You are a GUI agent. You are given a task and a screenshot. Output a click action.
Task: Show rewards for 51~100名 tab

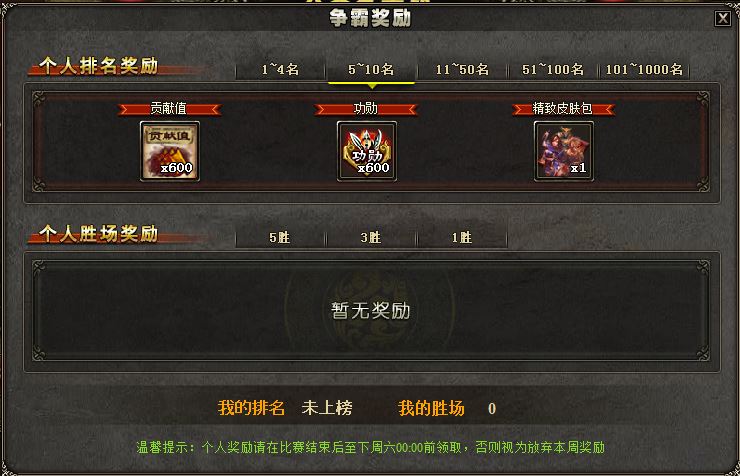(553, 70)
